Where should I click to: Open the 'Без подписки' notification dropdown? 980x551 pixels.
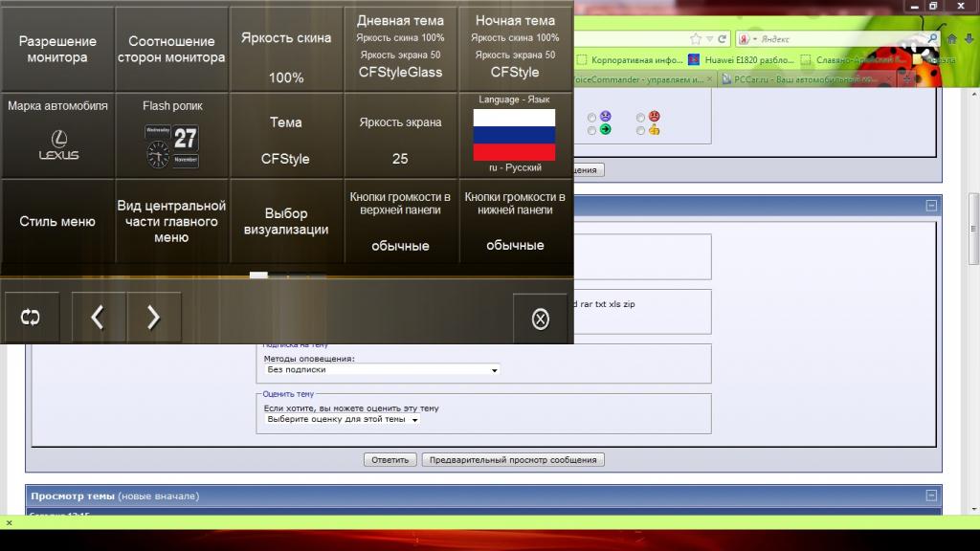[382, 369]
